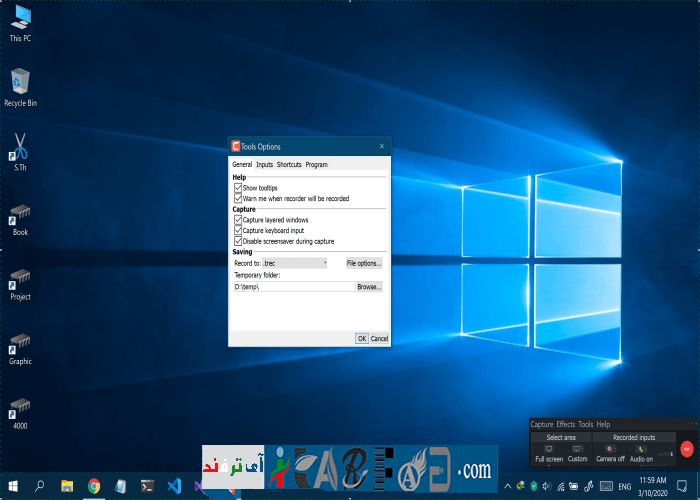
Task: Choose Custom capture area
Action: [577, 453]
